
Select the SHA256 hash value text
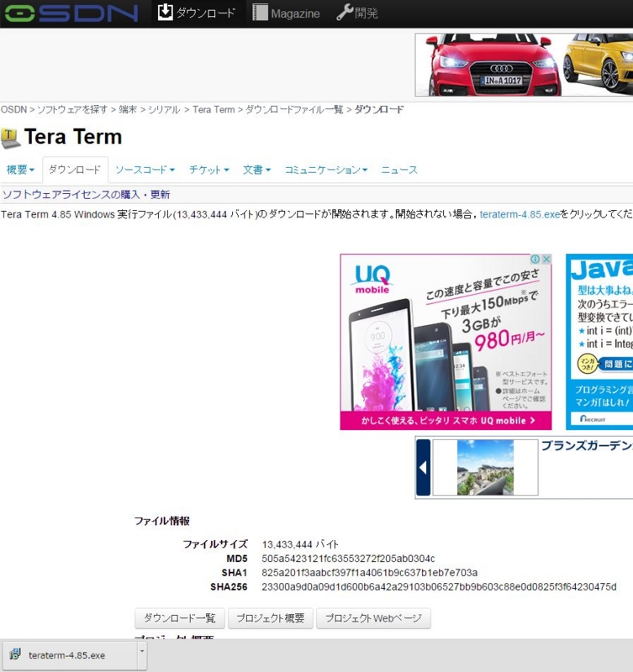pos(439,587)
